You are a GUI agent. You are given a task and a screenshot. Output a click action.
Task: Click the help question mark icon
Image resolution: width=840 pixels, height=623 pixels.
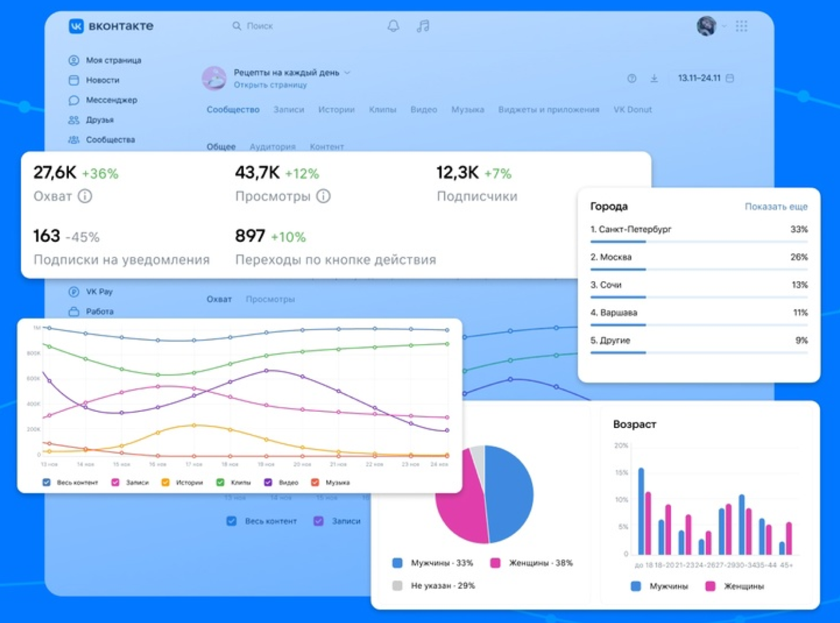point(631,78)
